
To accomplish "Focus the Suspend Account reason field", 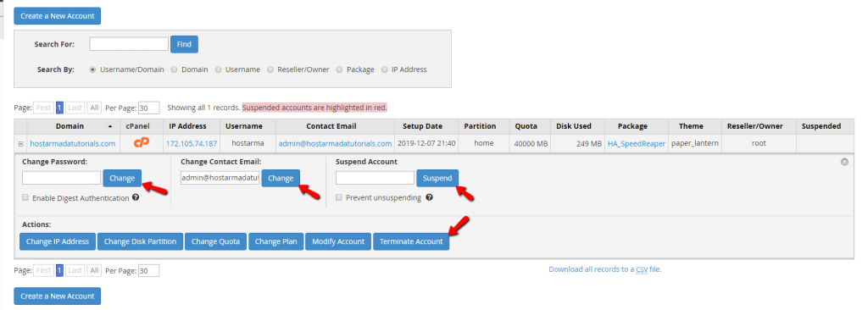I will (x=375, y=178).
